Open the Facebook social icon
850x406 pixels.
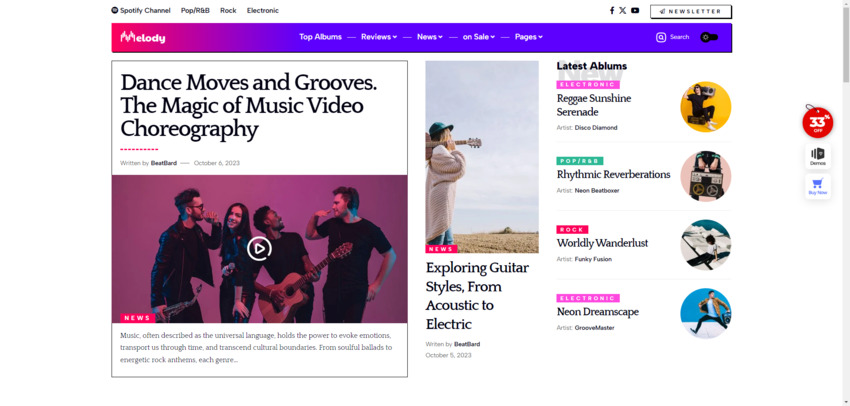[x=612, y=10]
